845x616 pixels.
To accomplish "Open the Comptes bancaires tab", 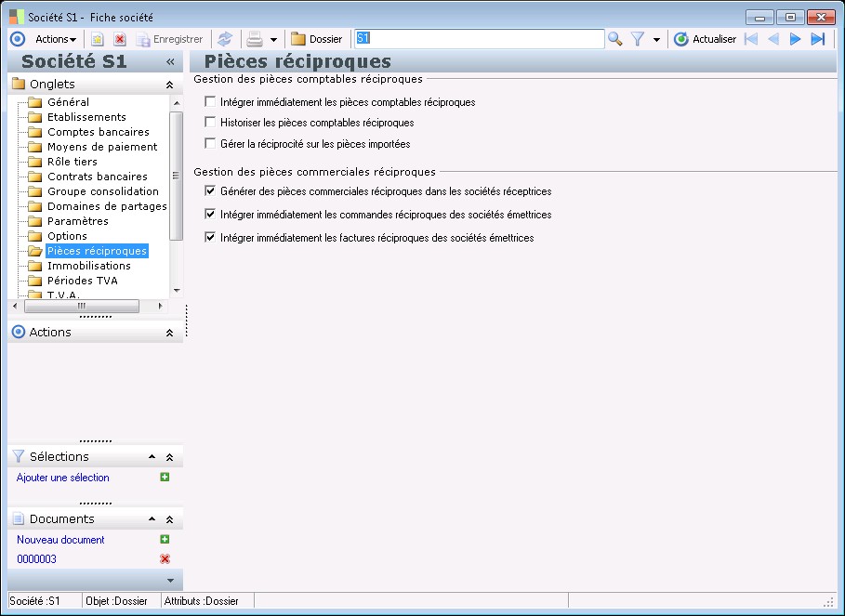I will click(x=99, y=132).
